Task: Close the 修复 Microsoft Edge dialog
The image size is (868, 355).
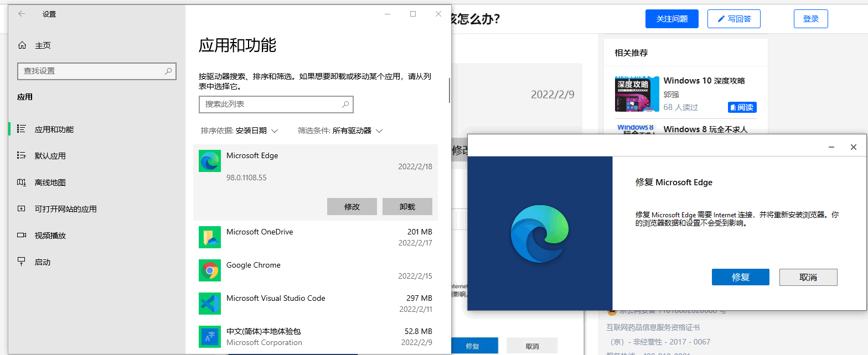Action: tap(854, 147)
